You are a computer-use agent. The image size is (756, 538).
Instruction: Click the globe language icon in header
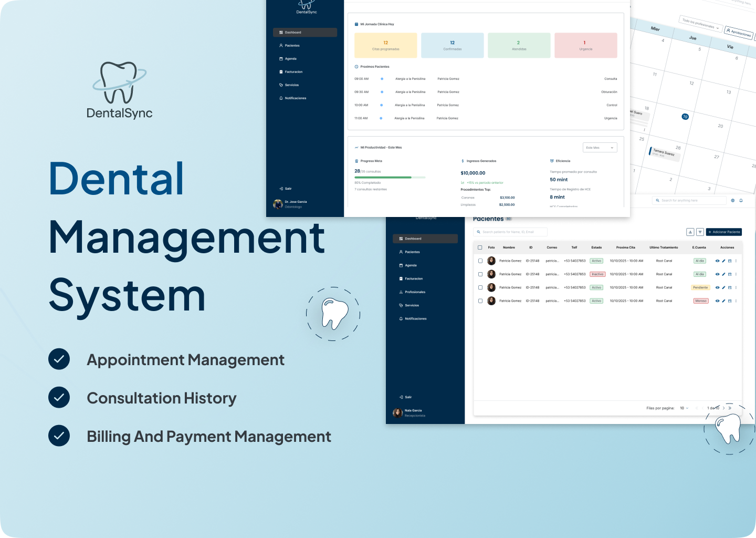(732, 200)
